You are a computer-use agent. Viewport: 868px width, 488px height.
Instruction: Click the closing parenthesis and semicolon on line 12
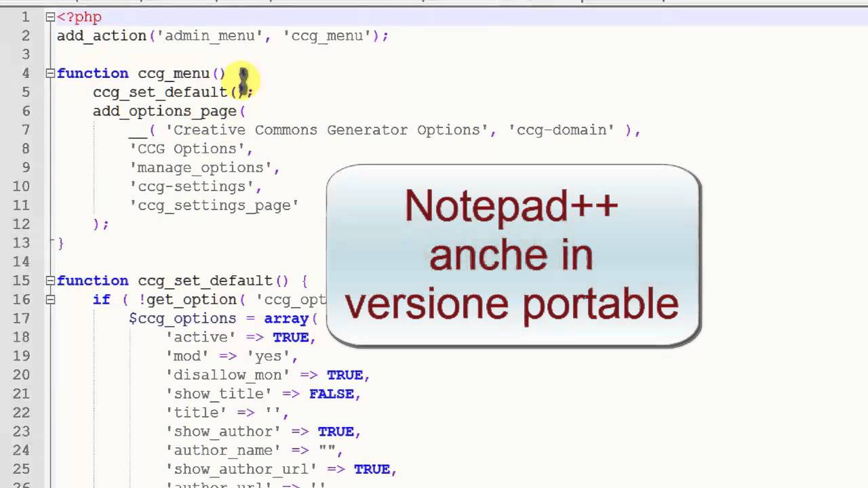point(101,224)
